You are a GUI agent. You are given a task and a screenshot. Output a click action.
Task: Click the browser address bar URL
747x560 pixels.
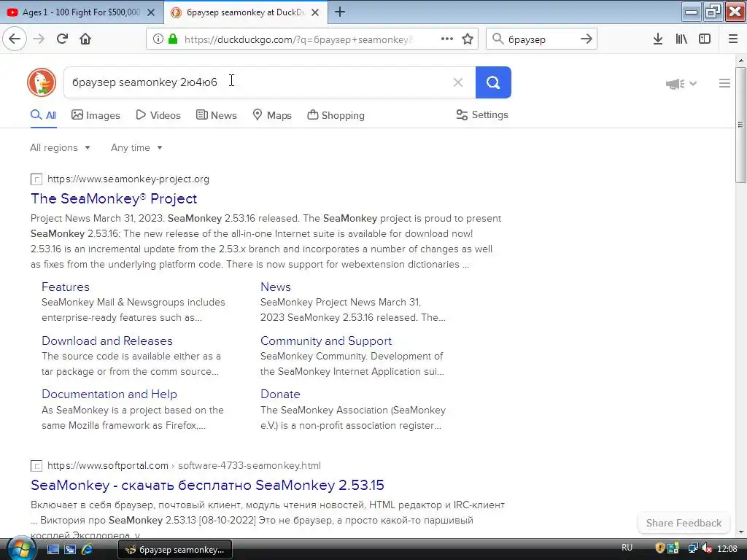click(298, 39)
